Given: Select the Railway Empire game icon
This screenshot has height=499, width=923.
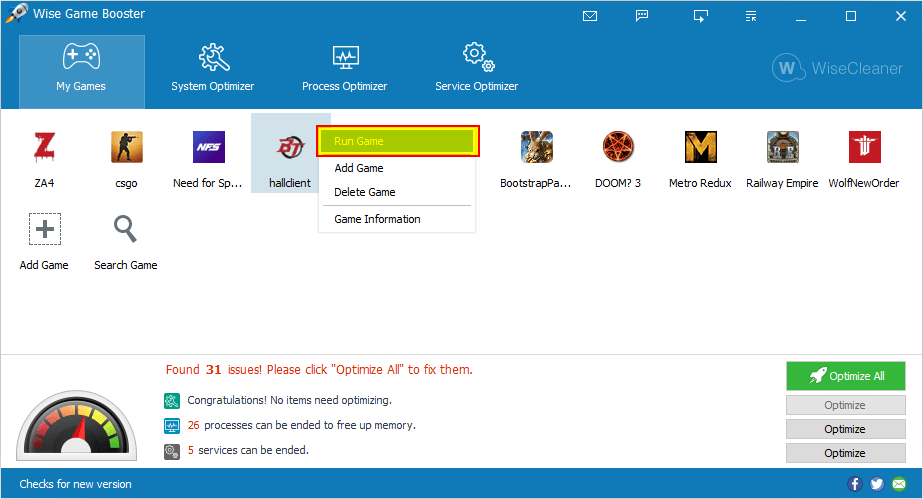Looking at the screenshot, I should point(782,147).
